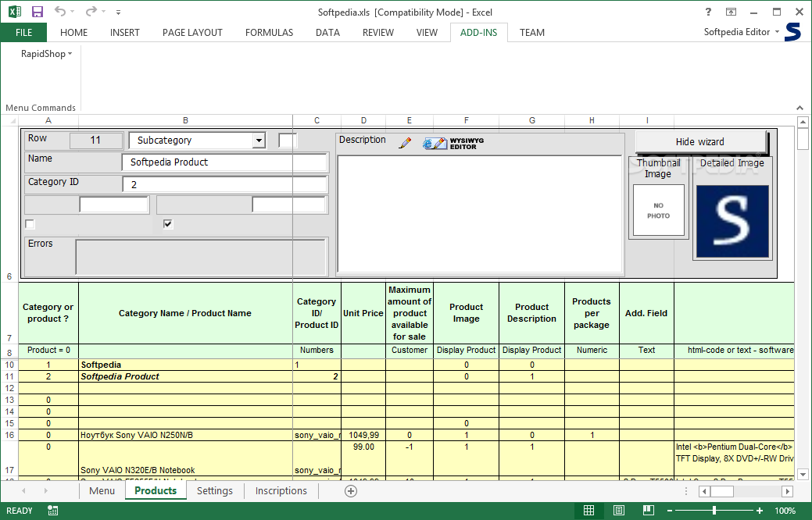
Task: Switch to the INSERT ribbon tab
Action: pyautogui.click(x=125, y=33)
